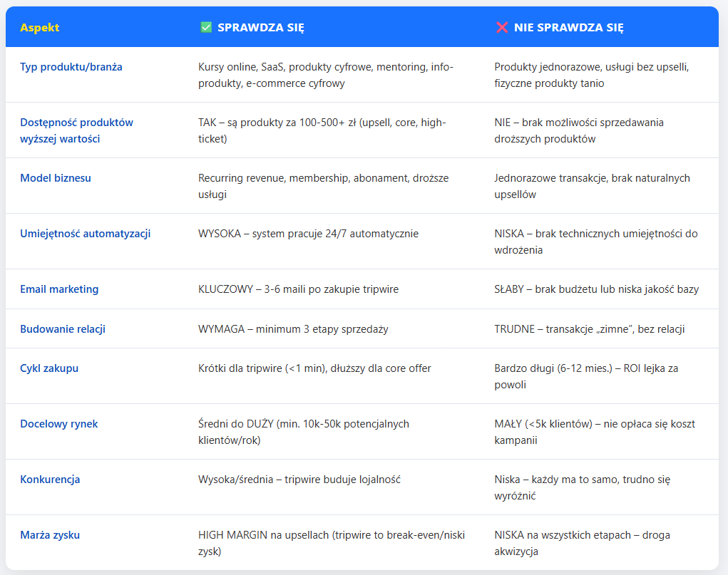This screenshot has width=728, height=575.
Task: Click the Umiejętność automatyzacji row label
Action: (85, 234)
